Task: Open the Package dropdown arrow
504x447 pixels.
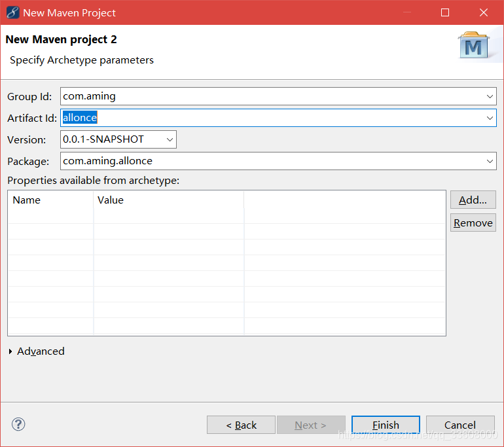Action: (x=490, y=161)
